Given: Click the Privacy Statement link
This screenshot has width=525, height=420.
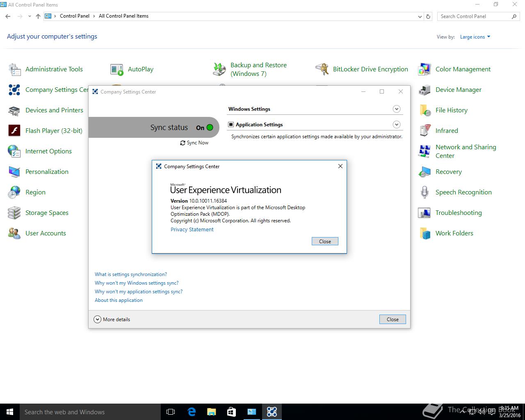Looking at the screenshot, I should pyautogui.click(x=192, y=229).
